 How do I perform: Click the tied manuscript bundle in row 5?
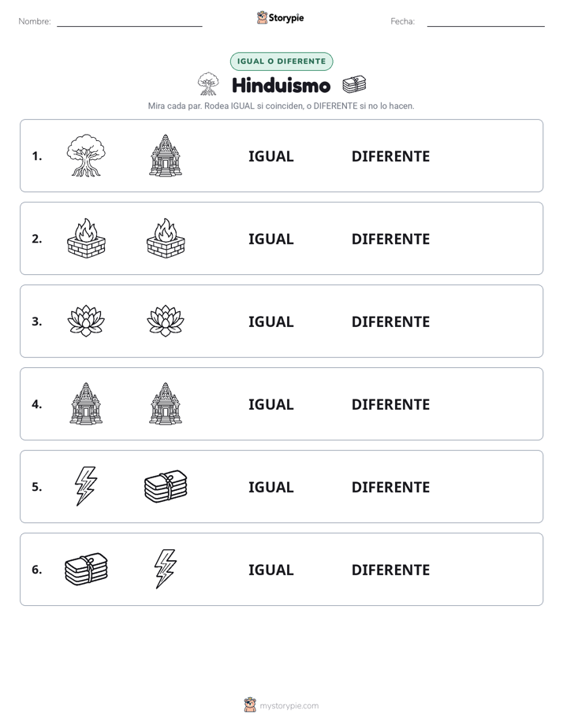click(x=166, y=486)
